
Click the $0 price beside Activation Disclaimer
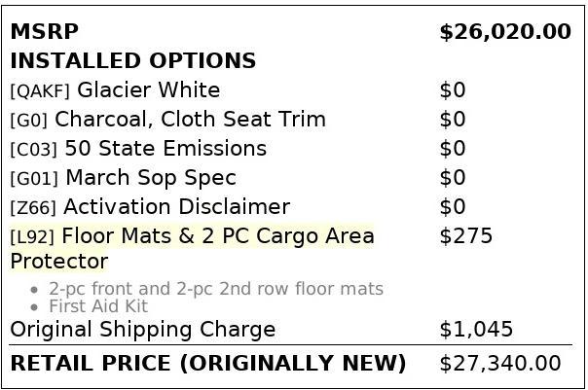[453, 207]
